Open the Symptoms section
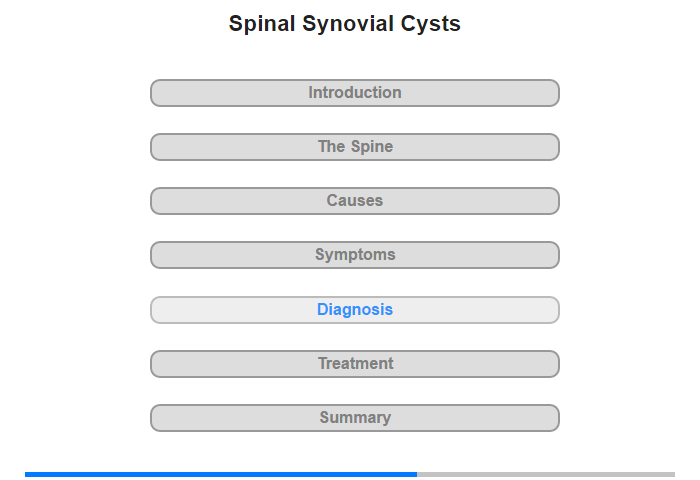The height and width of the screenshot is (480, 700). tap(355, 255)
